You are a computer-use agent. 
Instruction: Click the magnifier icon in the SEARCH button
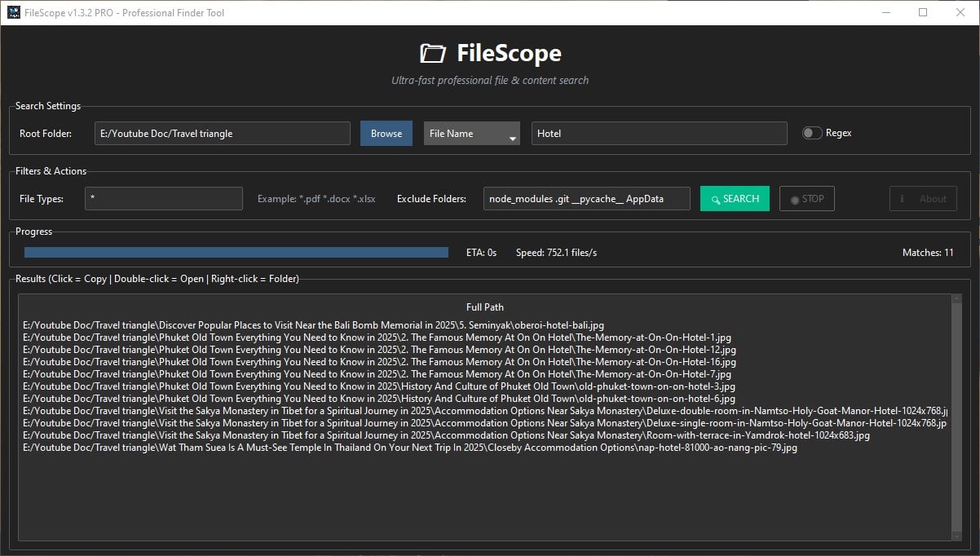[x=715, y=200]
